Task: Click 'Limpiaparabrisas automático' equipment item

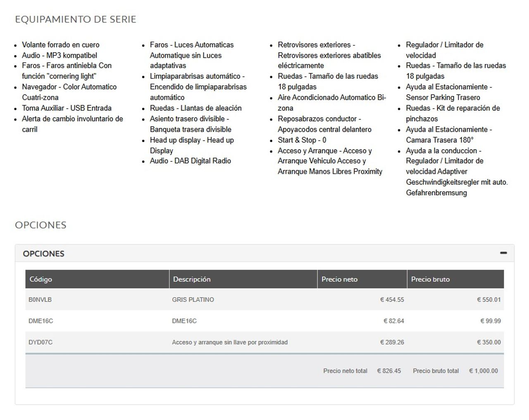Action: coord(198,87)
